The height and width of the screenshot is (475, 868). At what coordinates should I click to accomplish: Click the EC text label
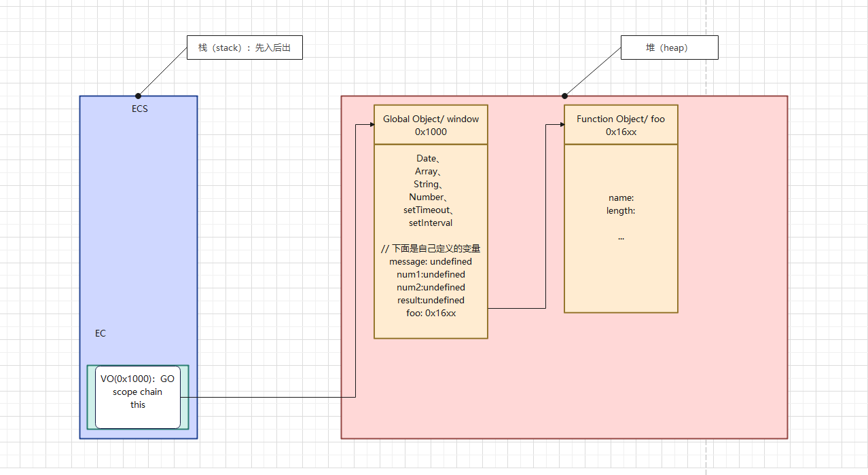(x=101, y=333)
